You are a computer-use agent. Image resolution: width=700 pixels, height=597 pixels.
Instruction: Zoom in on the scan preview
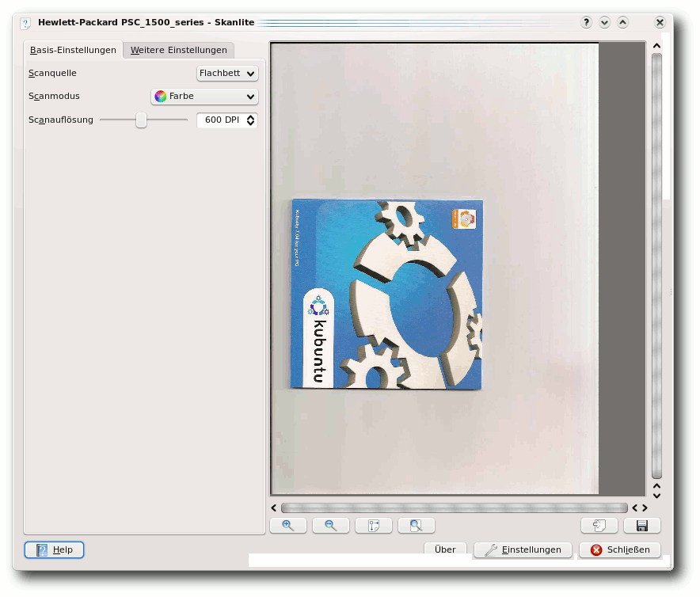click(x=288, y=526)
